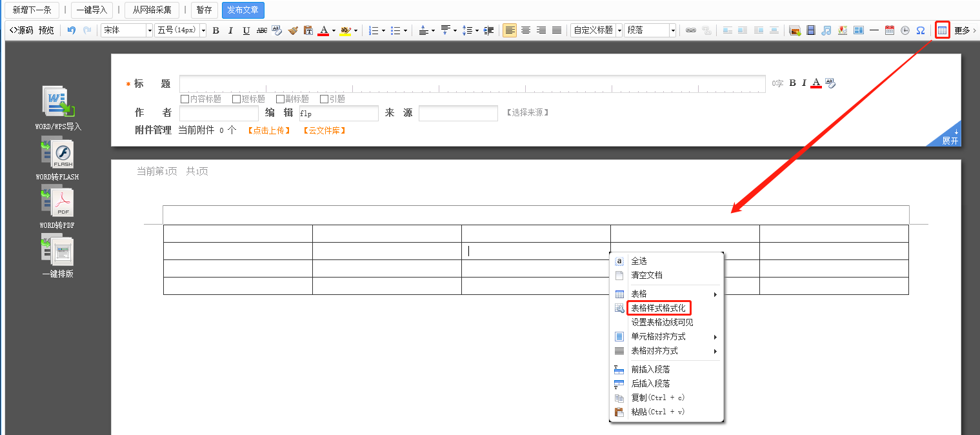Viewport: 980px width, 435px height.
Task: Click the 发布文章 publish button
Action: pos(243,10)
